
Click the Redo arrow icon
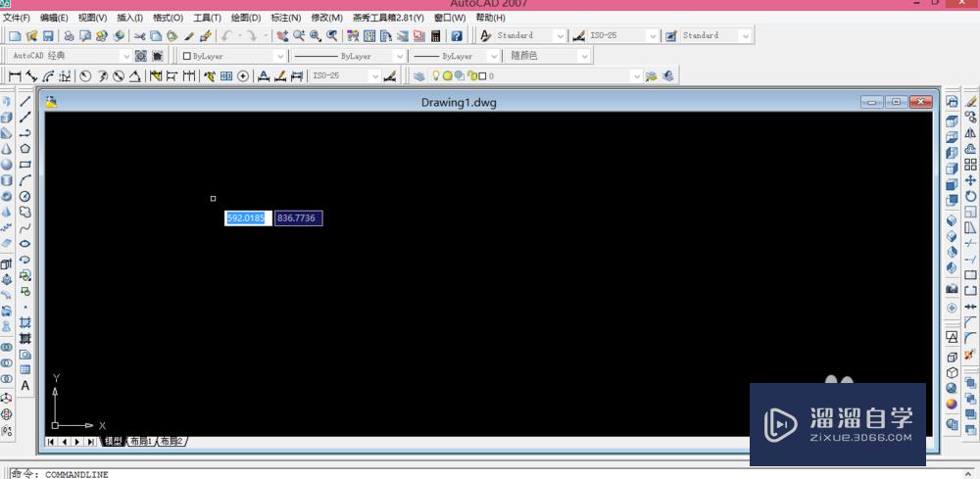pyautogui.click(x=251, y=36)
